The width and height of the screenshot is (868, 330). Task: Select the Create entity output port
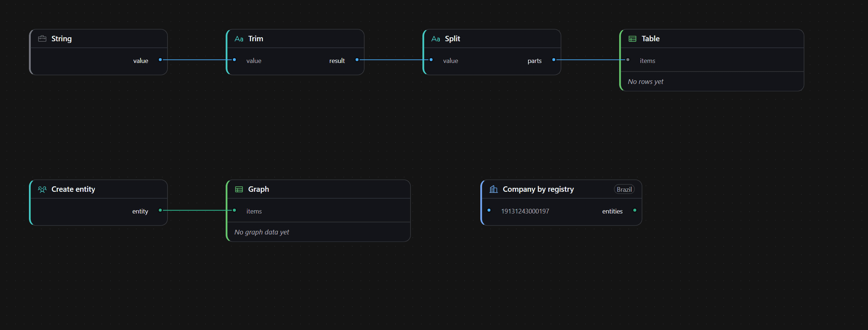point(160,210)
